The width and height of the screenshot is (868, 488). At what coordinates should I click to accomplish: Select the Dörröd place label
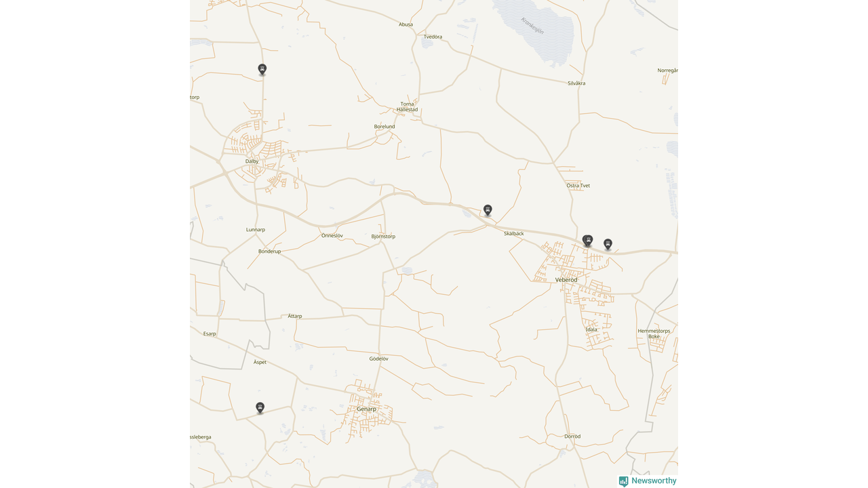pos(572,436)
